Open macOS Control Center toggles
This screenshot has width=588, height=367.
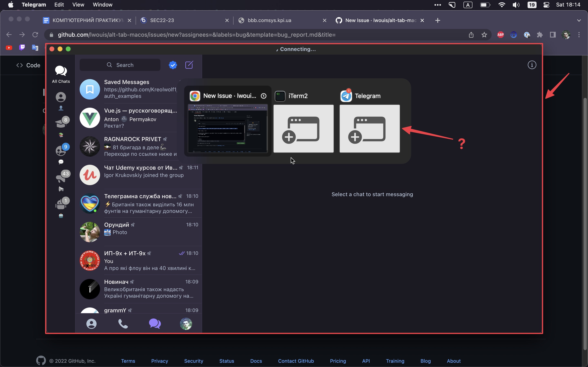[546, 5]
